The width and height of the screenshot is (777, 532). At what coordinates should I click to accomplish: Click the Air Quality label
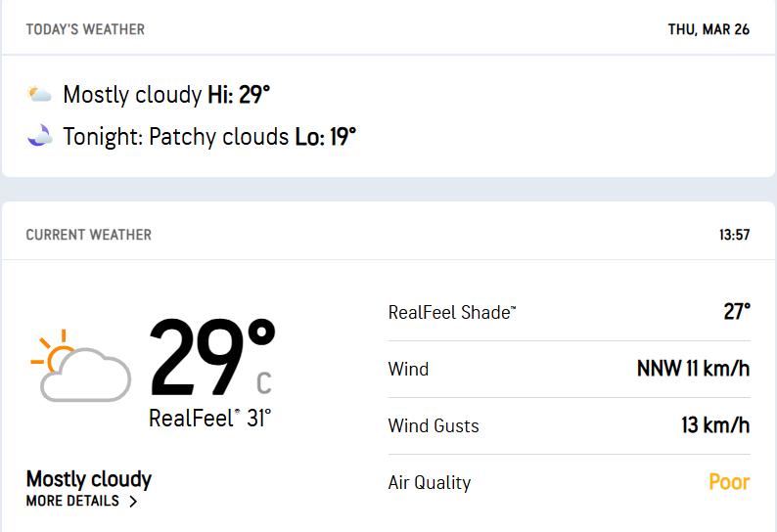click(x=430, y=482)
